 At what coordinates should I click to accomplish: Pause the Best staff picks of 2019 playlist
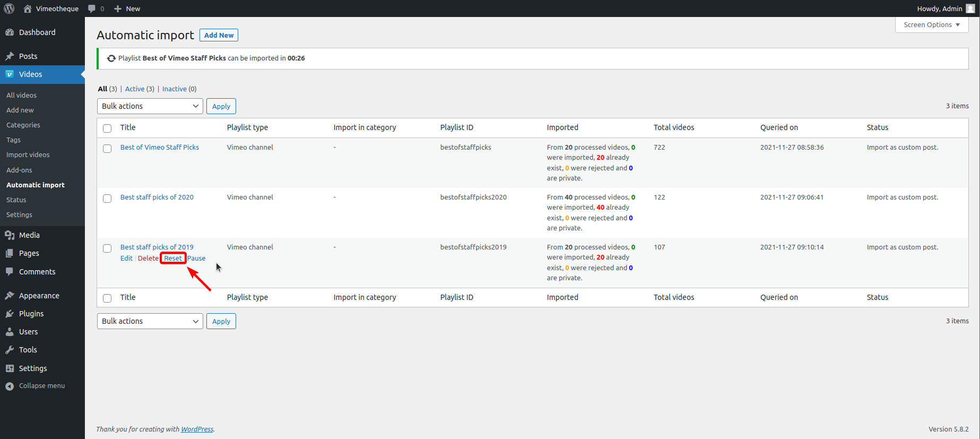point(196,258)
